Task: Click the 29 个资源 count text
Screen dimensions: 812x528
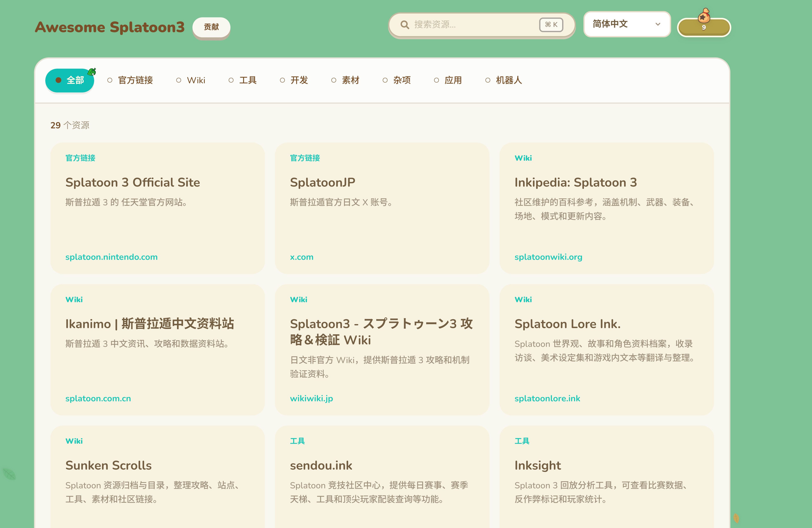Action: pos(70,125)
